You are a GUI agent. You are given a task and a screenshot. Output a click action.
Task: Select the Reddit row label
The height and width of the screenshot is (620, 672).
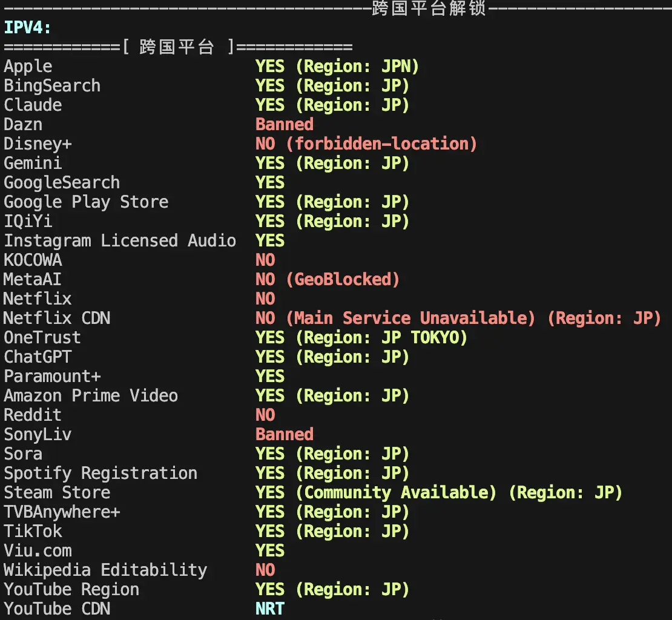[33, 415]
